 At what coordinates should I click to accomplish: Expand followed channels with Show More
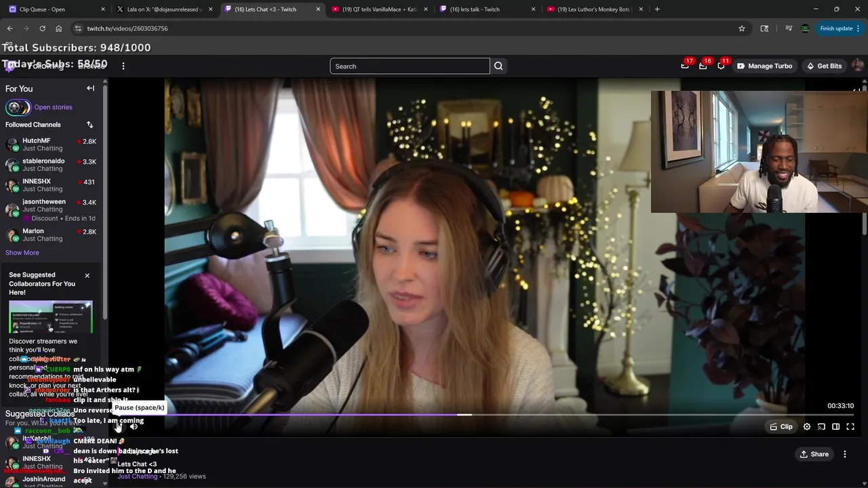click(x=22, y=253)
